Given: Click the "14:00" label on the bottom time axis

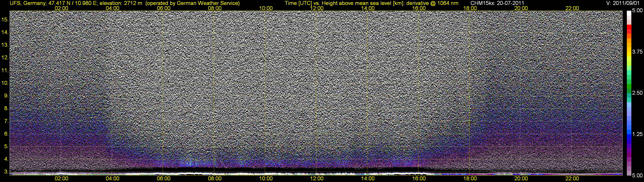Looking at the screenshot, I should (x=368, y=179).
